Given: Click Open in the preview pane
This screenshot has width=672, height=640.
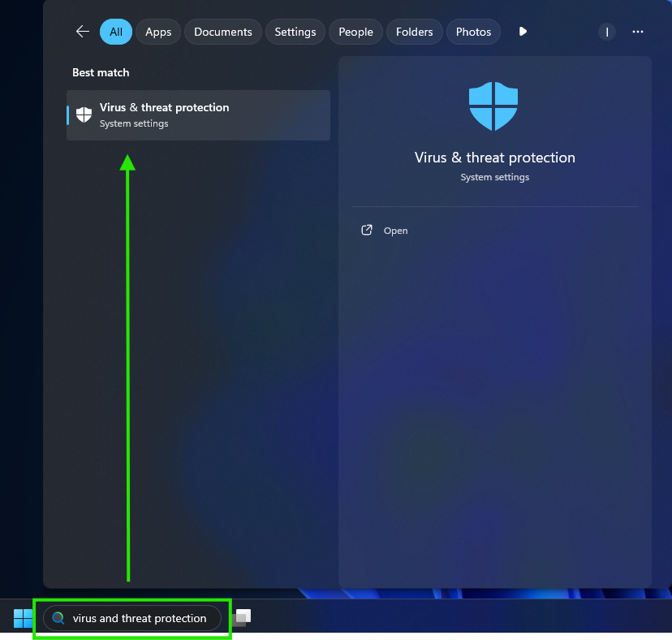Looking at the screenshot, I should [395, 231].
